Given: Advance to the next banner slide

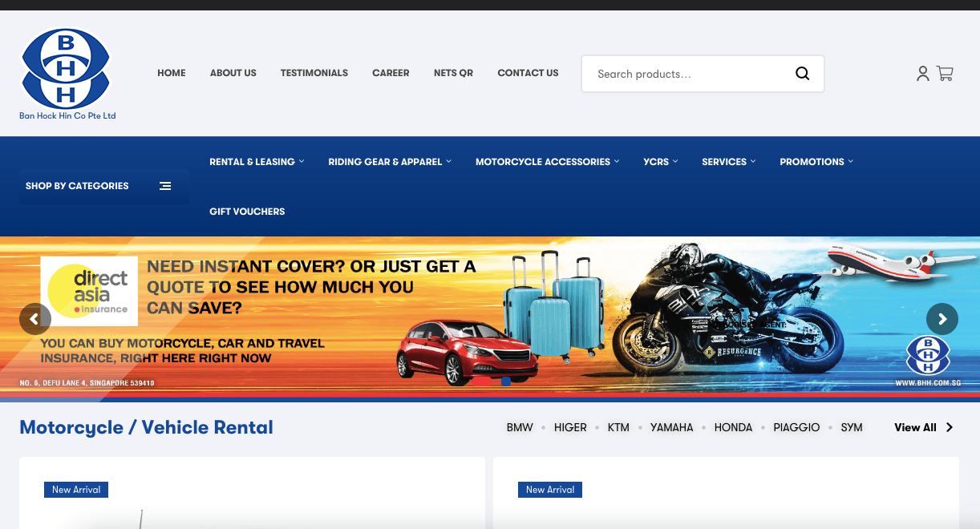Looking at the screenshot, I should [942, 319].
